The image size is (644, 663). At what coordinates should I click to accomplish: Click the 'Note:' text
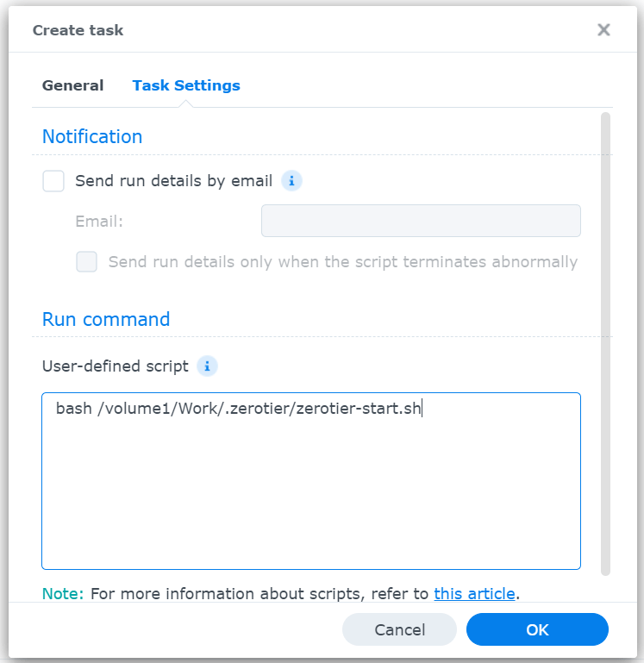point(63,594)
